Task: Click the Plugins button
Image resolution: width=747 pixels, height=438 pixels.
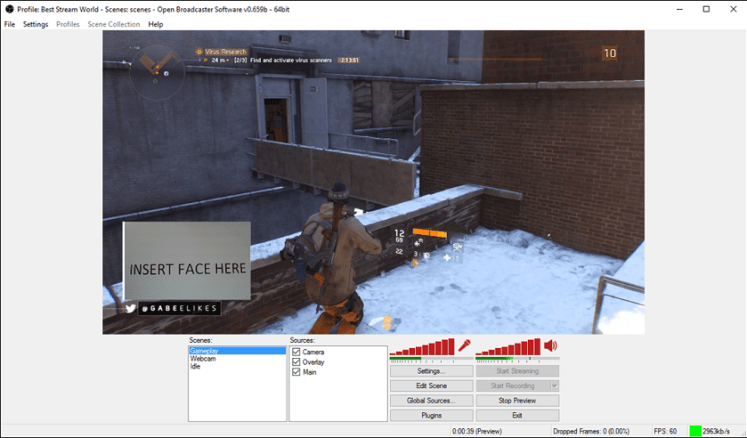Action: tap(432, 415)
